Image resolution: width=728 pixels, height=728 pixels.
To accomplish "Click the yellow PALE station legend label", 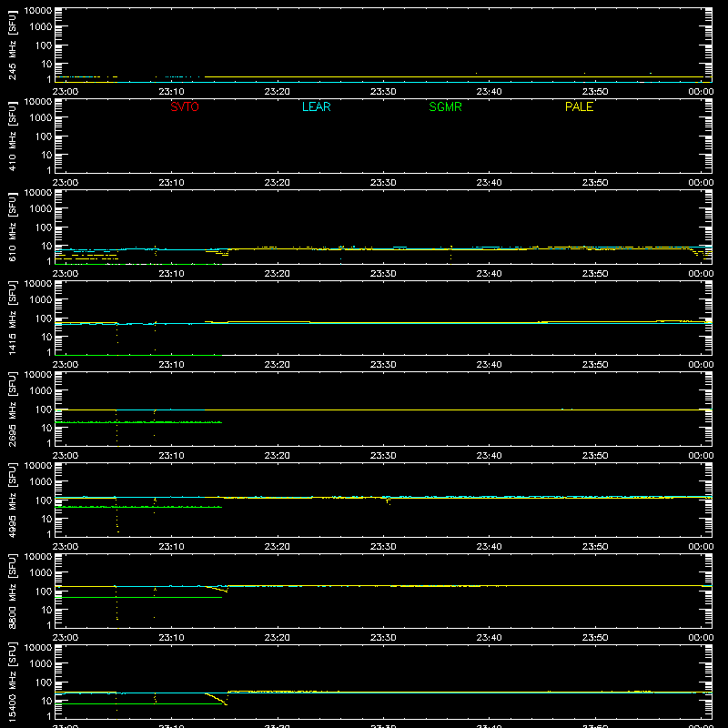I will pyautogui.click(x=579, y=106).
